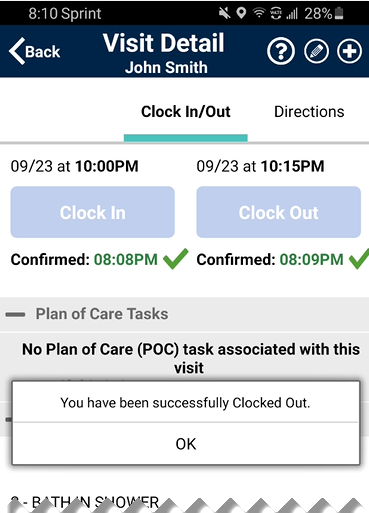Screen dimensions: 369x513
Task: Tap the green checkmark beside 08:09PM
Action: click(359, 259)
